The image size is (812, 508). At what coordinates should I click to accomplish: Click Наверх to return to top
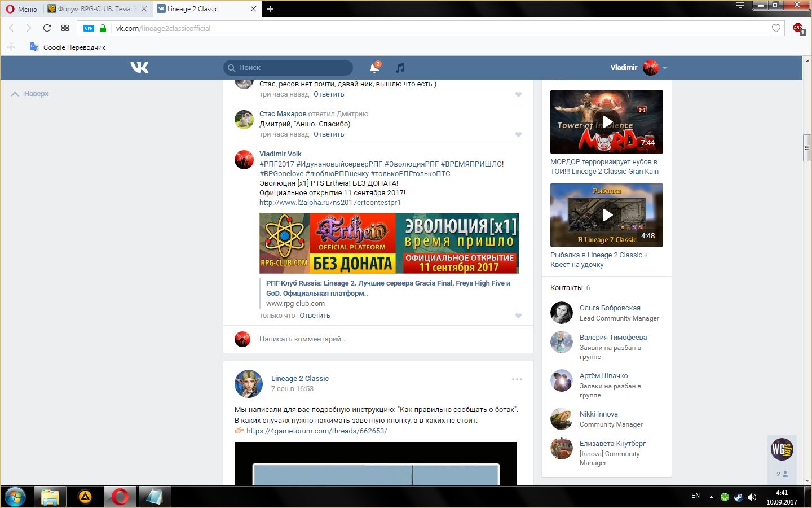pyautogui.click(x=30, y=94)
